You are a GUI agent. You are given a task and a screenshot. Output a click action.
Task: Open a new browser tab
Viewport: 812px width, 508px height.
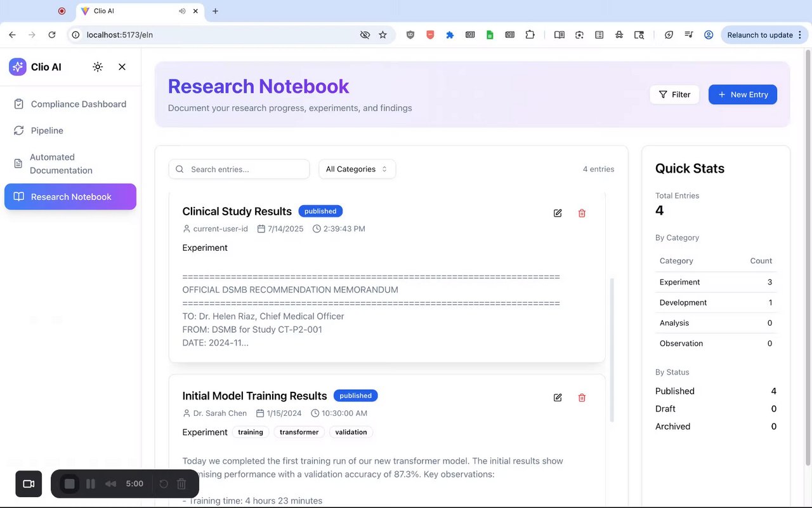click(215, 11)
